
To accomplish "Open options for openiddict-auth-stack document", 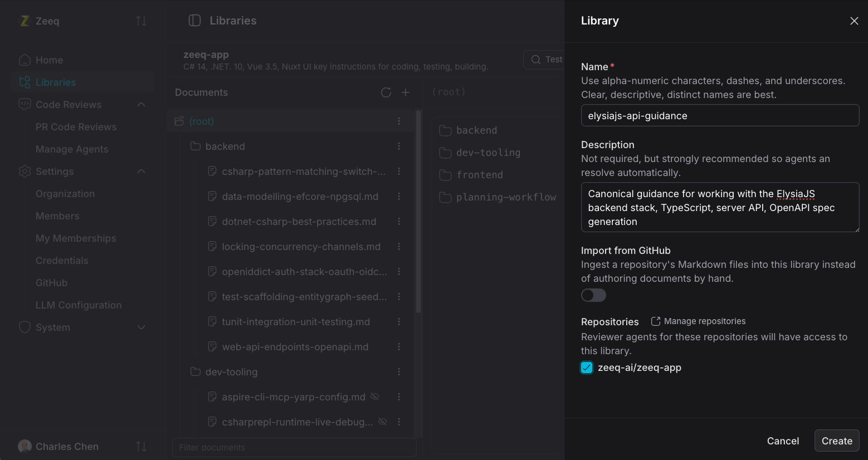I will (x=399, y=272).
